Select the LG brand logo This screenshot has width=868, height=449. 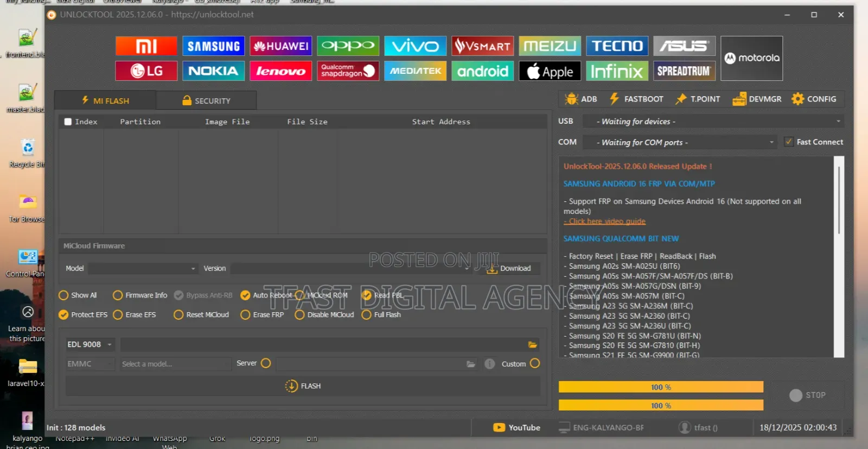tap(146, 71)
